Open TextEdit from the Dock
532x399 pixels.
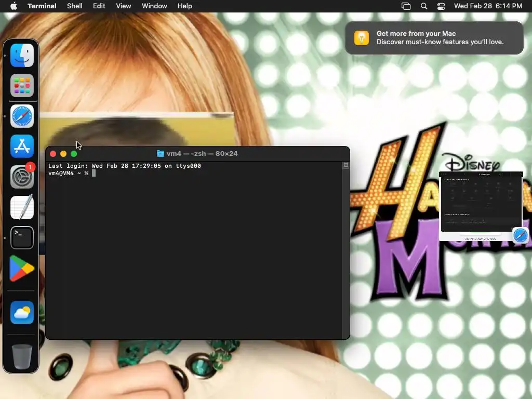tap(22, 207)
